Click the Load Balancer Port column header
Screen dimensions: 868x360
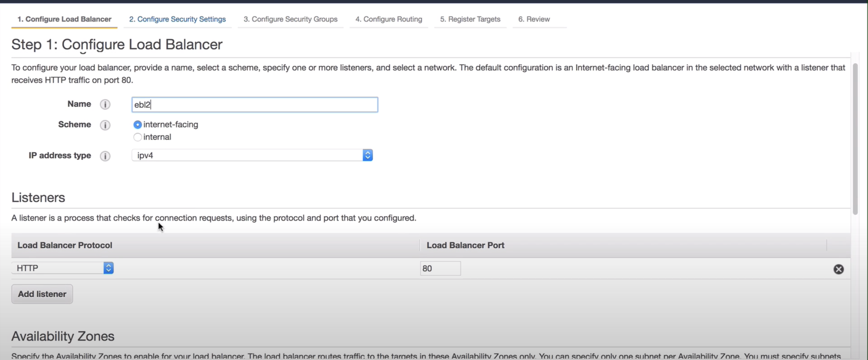tap(466, 245)
